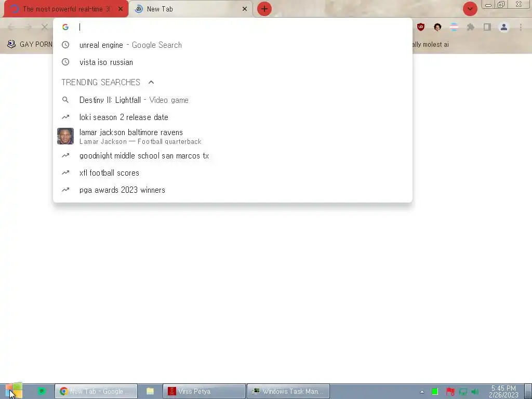Screen dimensions: 532x399
Task: Select 'lamar jackson baltimore ravens' suggestion
Action: pyautogui.click(x=233, y=137)
